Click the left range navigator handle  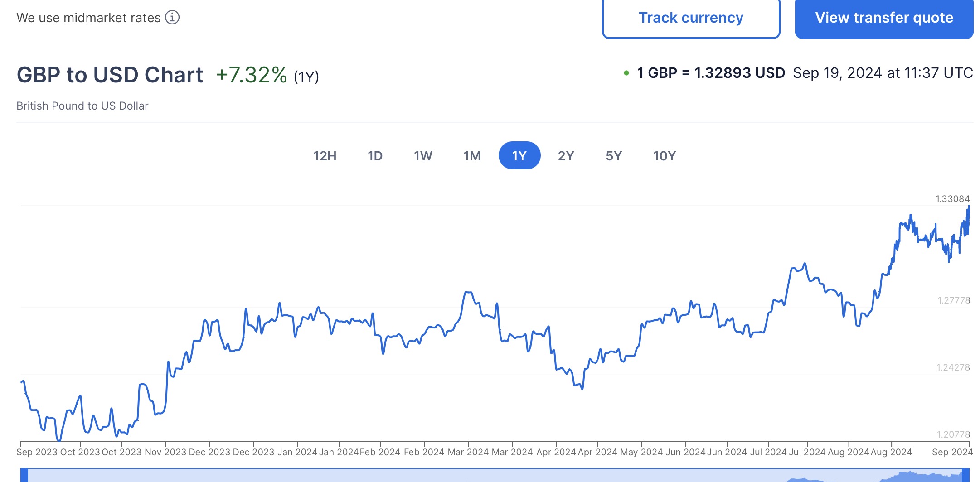click(x=24, y=475)
